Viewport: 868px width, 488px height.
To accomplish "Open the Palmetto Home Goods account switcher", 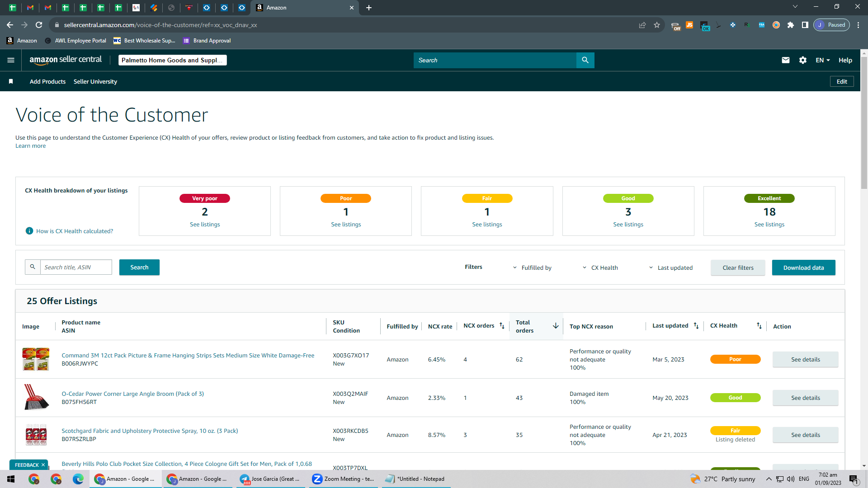I will click(x=172, y=60).
